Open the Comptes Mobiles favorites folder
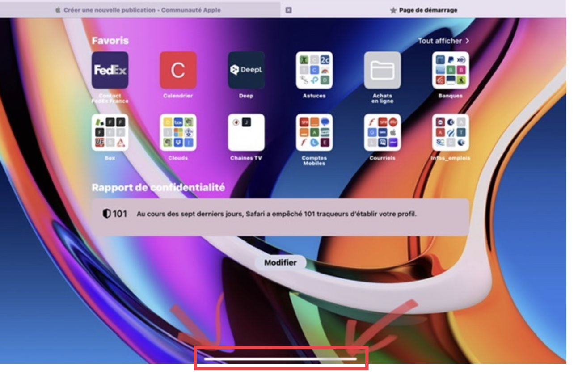578x392 pixels. pos(314,132)
